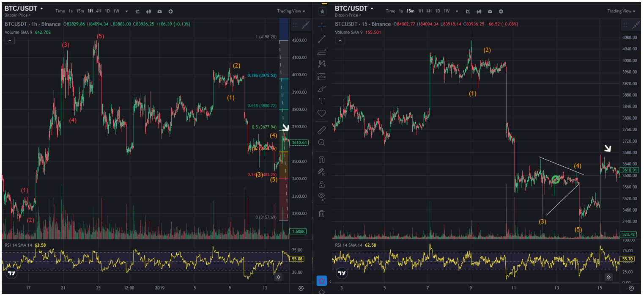Viewport: 644px width, 295px height.
Task: Grab the left chart's floating toolbar handle
Action: [295, 25]
